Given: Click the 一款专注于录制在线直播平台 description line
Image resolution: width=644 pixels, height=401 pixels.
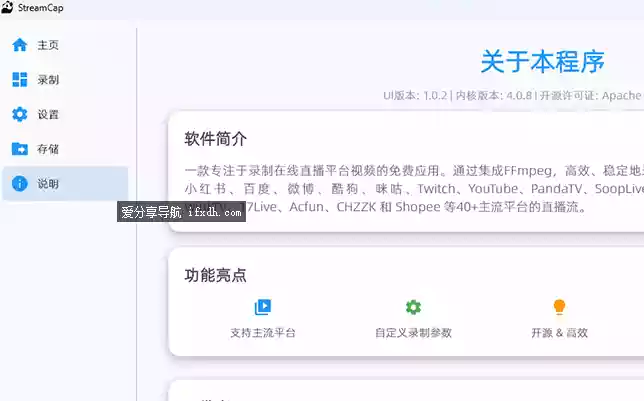Looking at the screenshot, I should pyautogui.click(x=414, y=171).
